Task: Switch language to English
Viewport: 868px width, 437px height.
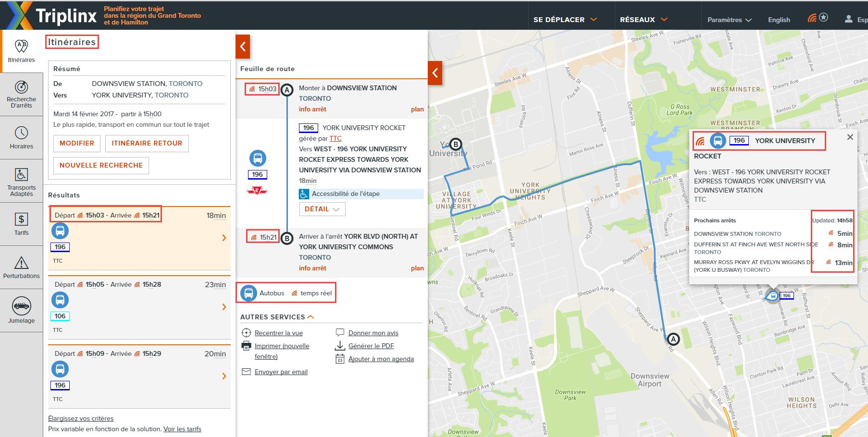Action: pyautogui.click(x=779, y=20)
